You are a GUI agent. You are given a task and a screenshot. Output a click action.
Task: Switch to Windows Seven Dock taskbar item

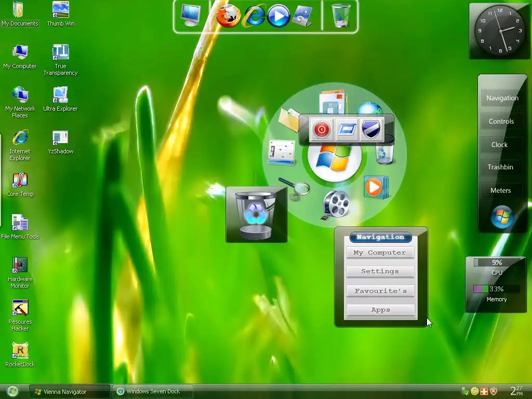point(152,392)
